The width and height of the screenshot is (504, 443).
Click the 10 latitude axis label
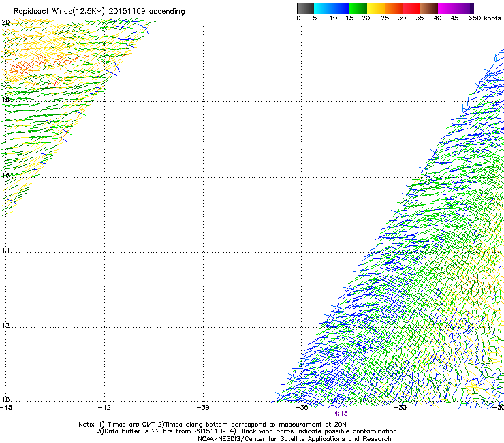coord(5,400)
